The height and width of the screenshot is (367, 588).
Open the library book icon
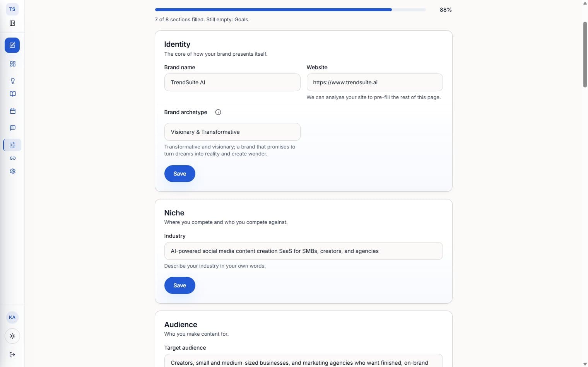pyautogui.click(x=13, y=94)
